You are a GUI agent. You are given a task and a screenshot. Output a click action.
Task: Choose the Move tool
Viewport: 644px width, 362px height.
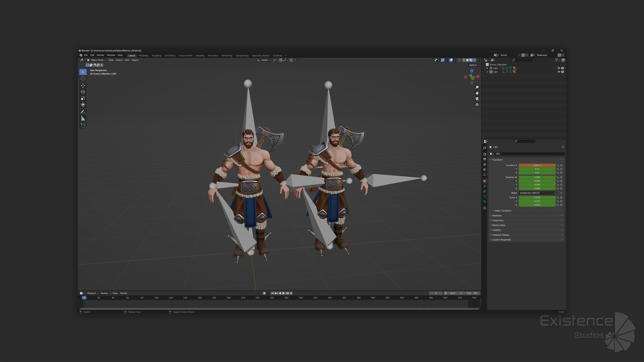point(83,85)
